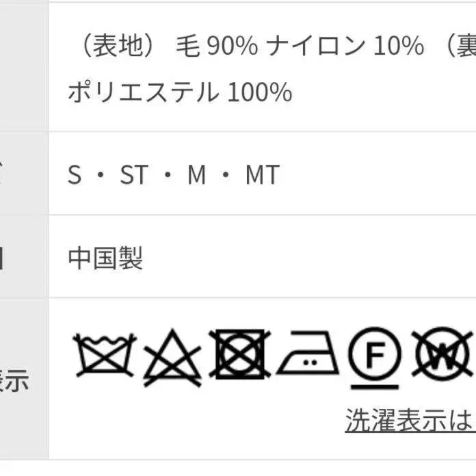This screenshot has height=476, width=476.
Task: Click the （表地） label
Action: [x=119, y=47]
